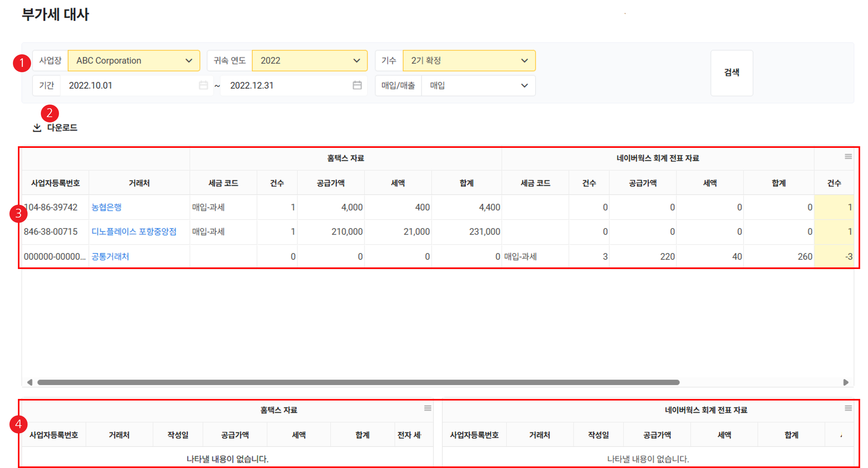Expand 귀속 연도 2022 dropdown
Image resolution: width=868 pixels, height=468 pixels.
[309, 61]
